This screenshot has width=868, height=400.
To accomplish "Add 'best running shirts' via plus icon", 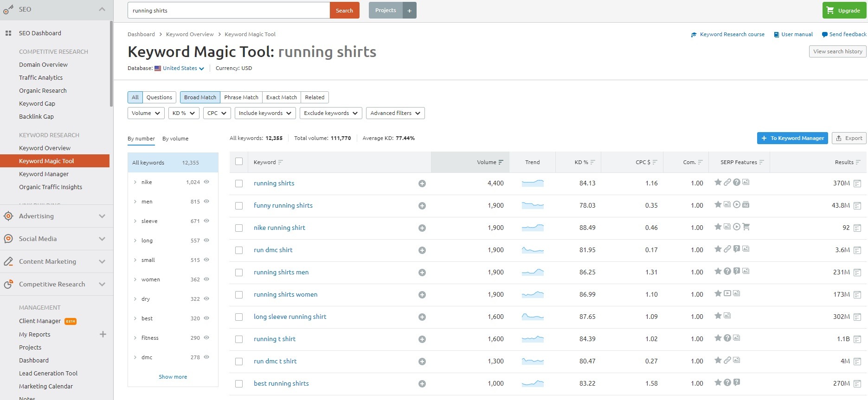I will click(x=422, y=384).
